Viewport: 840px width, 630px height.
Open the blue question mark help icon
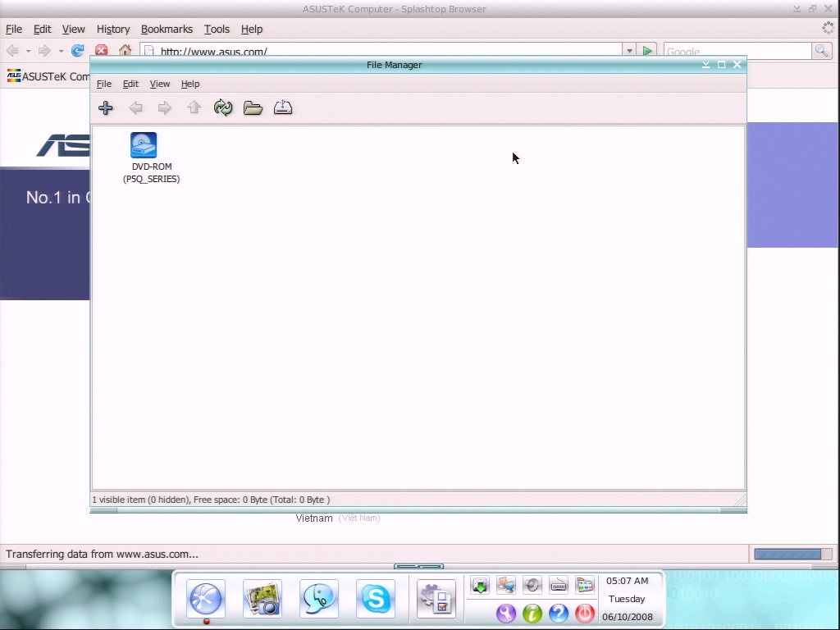[x=558, y=613]
